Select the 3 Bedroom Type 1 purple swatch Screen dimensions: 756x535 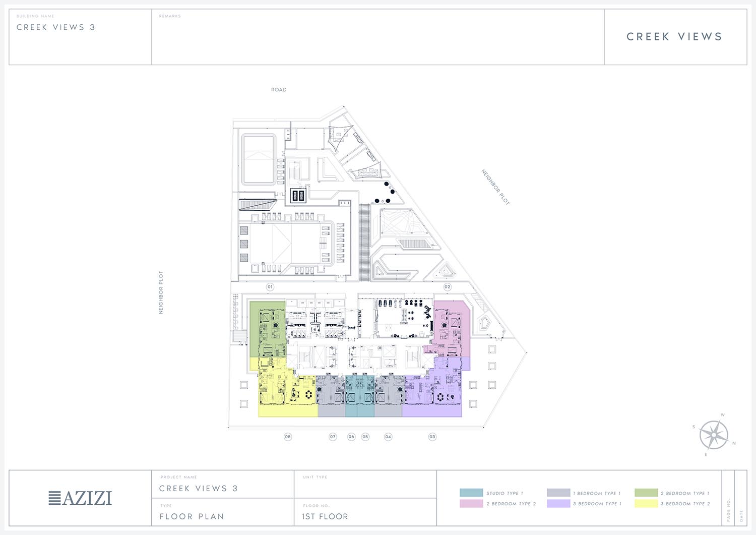click(x=558, y=503)
